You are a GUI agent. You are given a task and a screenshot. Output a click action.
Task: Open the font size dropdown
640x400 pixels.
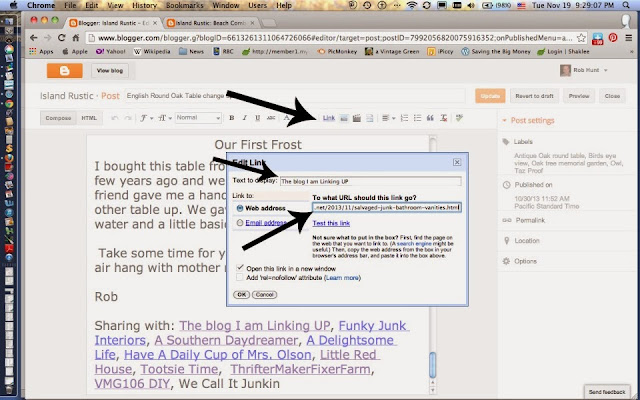[164, 118]
